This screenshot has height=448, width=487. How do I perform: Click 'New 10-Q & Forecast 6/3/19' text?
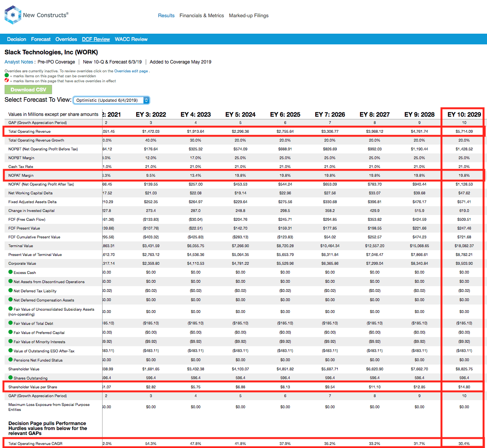[112, 62]
